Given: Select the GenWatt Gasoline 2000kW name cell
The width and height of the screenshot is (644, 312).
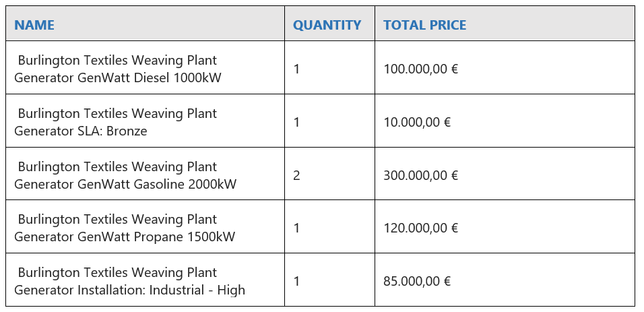Looking at the screenshot, I should pyautogui.click(x=125, y=175).
